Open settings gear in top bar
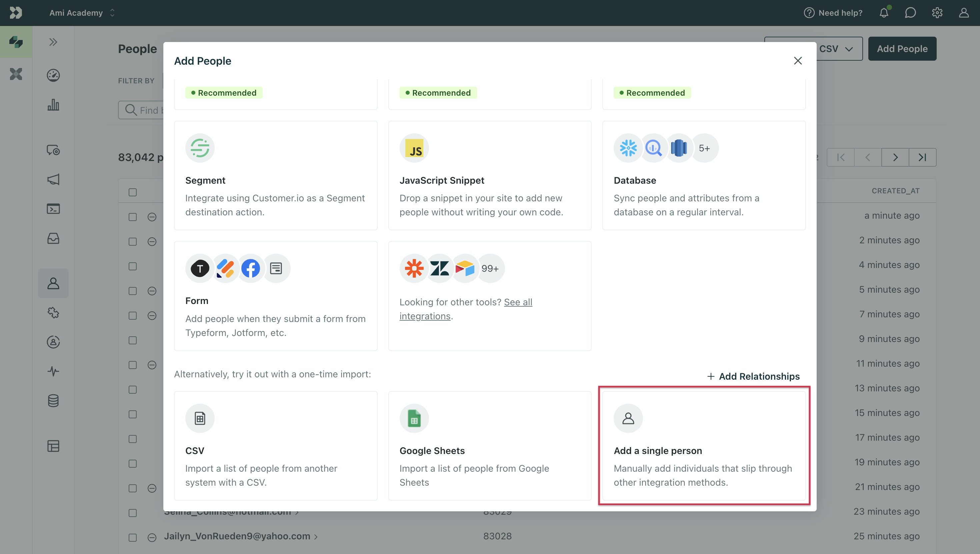The image size is (980, 554). [x=937, y=13]
